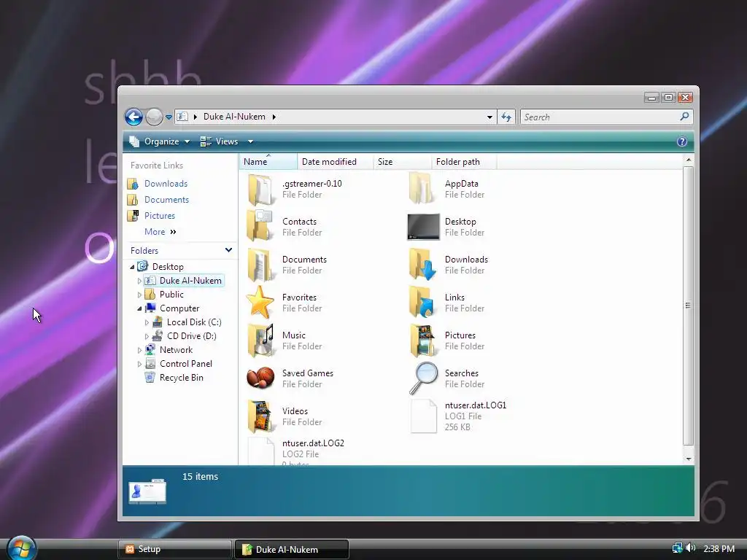
Task: Click the volume tray icon
Action: pos(691,548)
